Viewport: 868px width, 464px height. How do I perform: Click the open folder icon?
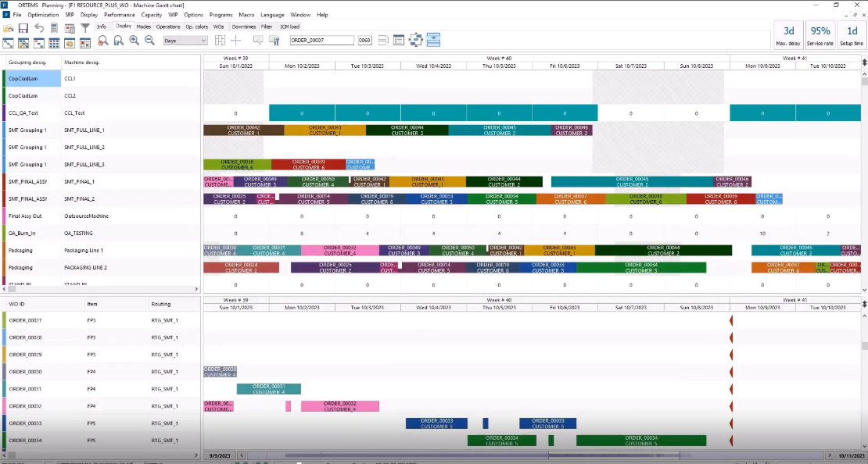click(9, 27)
